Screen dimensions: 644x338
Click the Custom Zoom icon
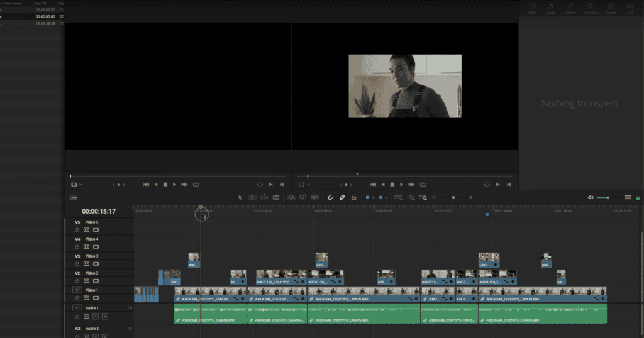(423, 197)
